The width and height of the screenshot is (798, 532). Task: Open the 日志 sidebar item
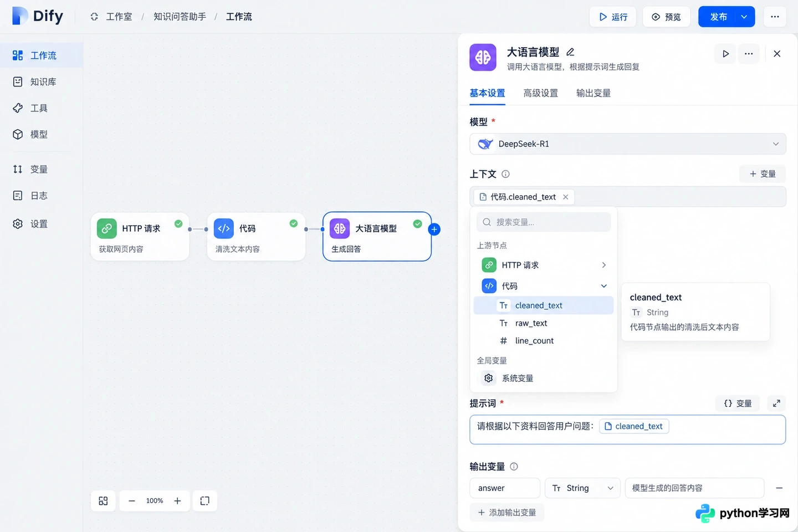[x=42, y=196]
